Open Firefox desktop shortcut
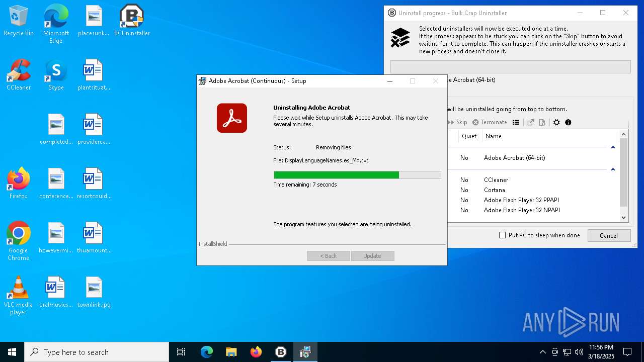This screenshot has width=644, height=362. (19, 184)
